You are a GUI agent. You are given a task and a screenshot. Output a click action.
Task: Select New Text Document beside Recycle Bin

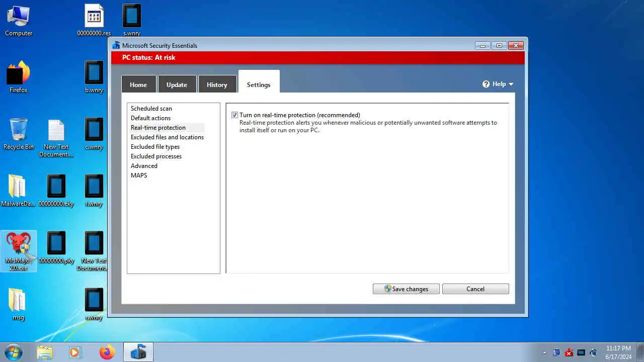click(x=56, y=138)
